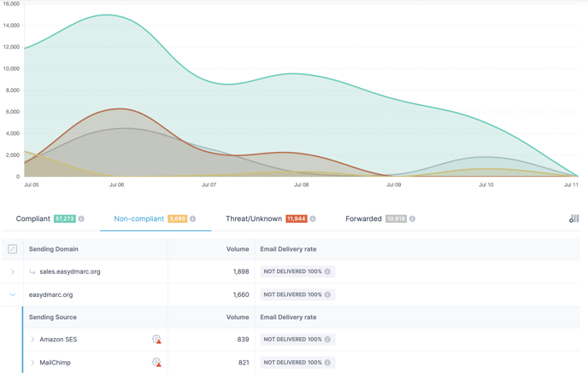The width and height of the screenshot is (588, 373).
Task: Click info icon next to Compliant count
Action: (82, 219)
